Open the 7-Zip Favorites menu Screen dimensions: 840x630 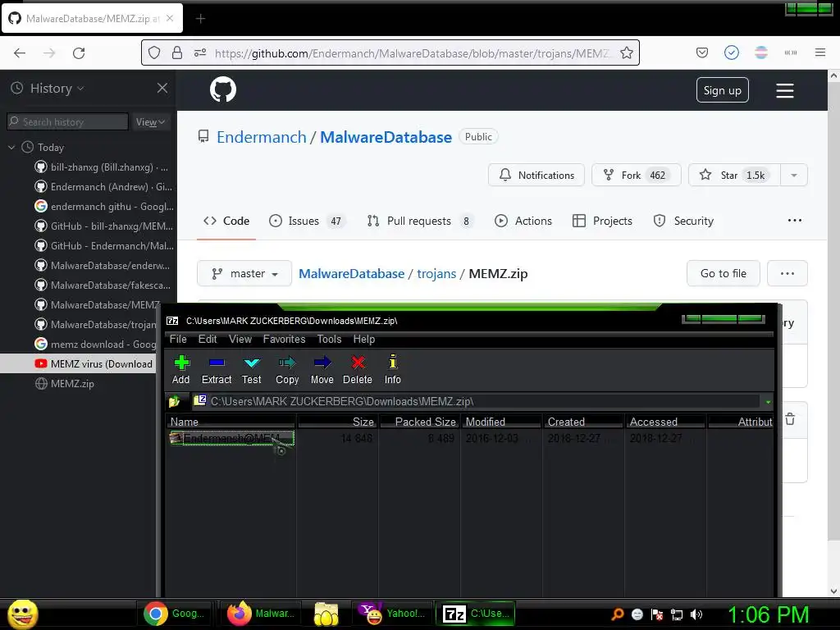tap(284, 339)
